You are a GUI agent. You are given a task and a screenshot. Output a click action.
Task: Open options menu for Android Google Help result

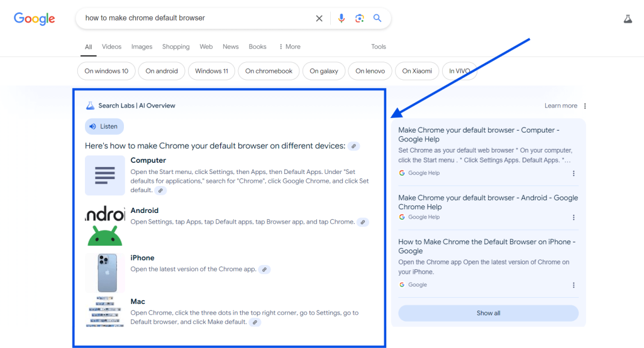point(574,217)
